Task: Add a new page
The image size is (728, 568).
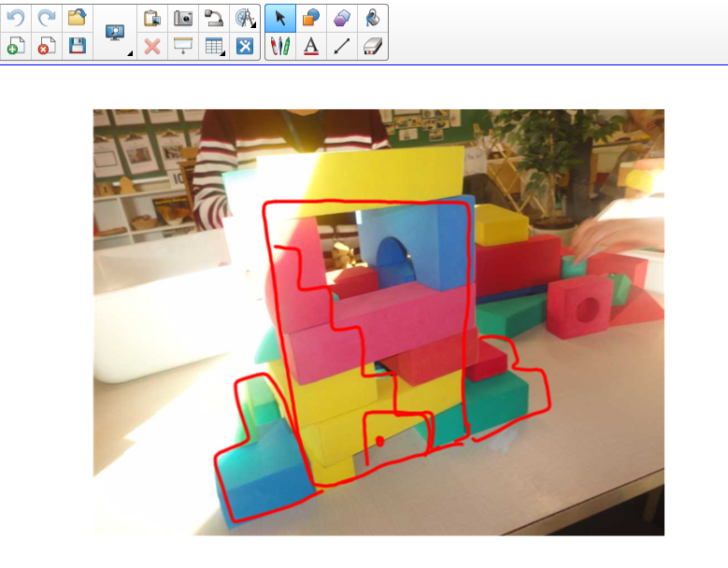Action: pos(15,46)
